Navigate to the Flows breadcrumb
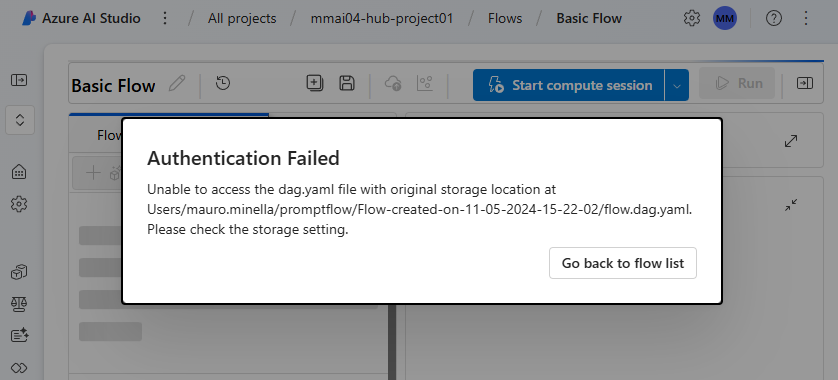Viewport: 838px width, 380px height. [505, 19]
